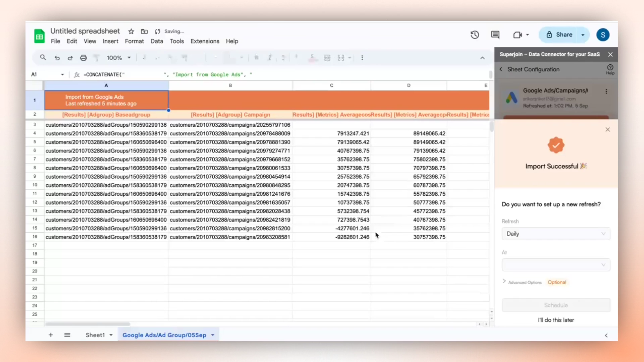This screenshot has height=362, width=644.
Task: Open Google Ads/Campaigns connection options
Action: point(606,92)
